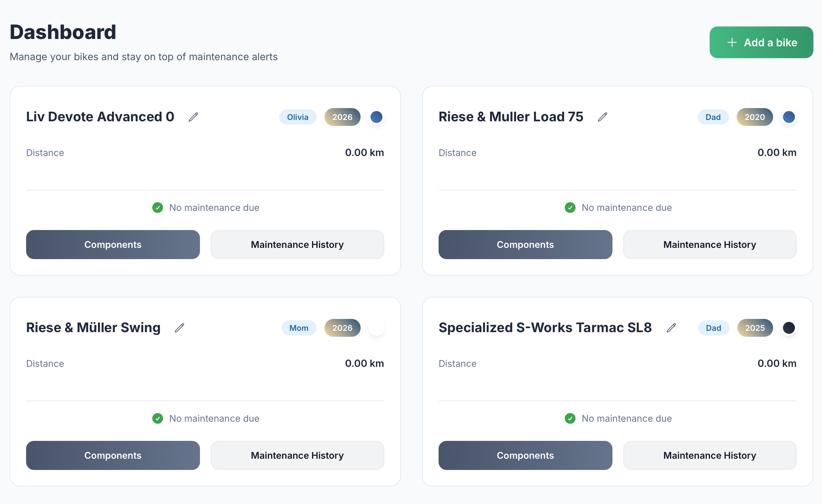Screen dimensions: 822x504
Task: Click the maintenance check icon on Load 75 card
Action: (x=570, y=207)
